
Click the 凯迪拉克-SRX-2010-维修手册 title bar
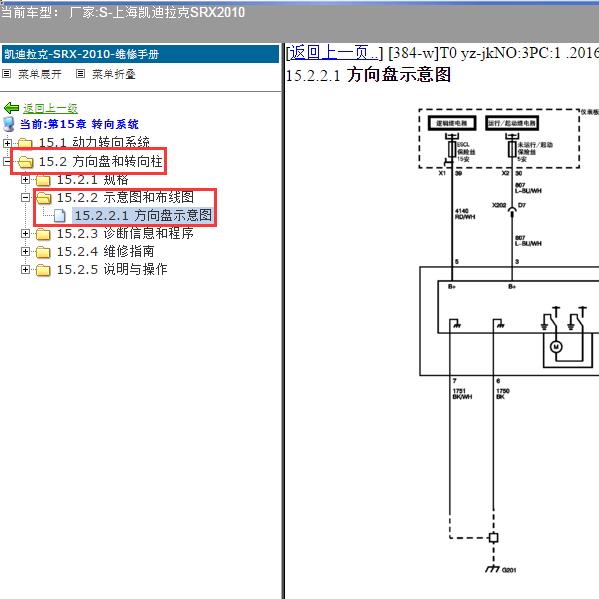click(x=140, y=54)
